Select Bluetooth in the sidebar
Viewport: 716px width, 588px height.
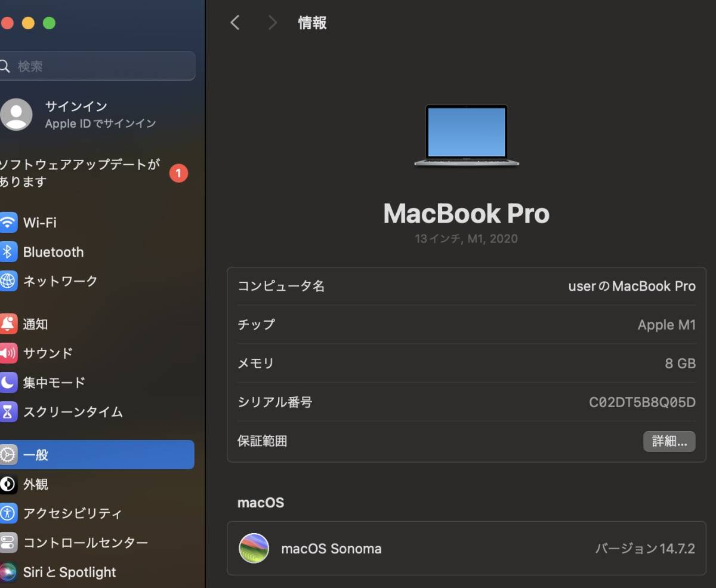coord(54,252)
